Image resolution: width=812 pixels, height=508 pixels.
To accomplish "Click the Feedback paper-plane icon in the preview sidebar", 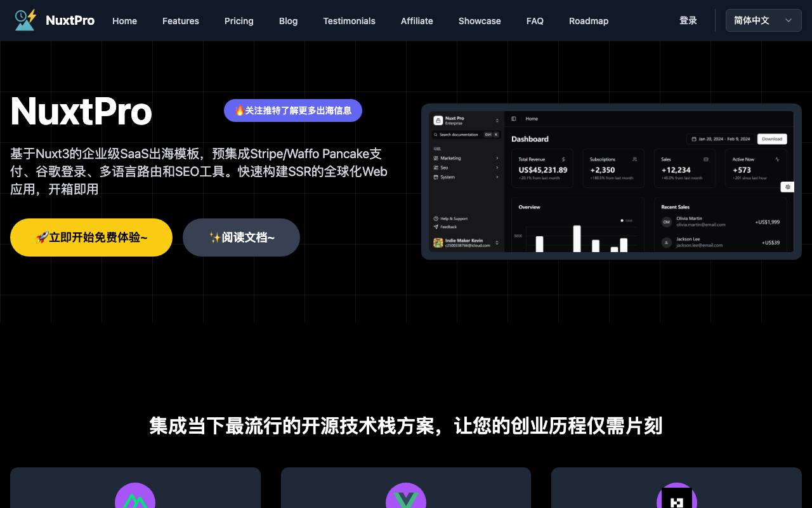I will [x=436, y=227].
